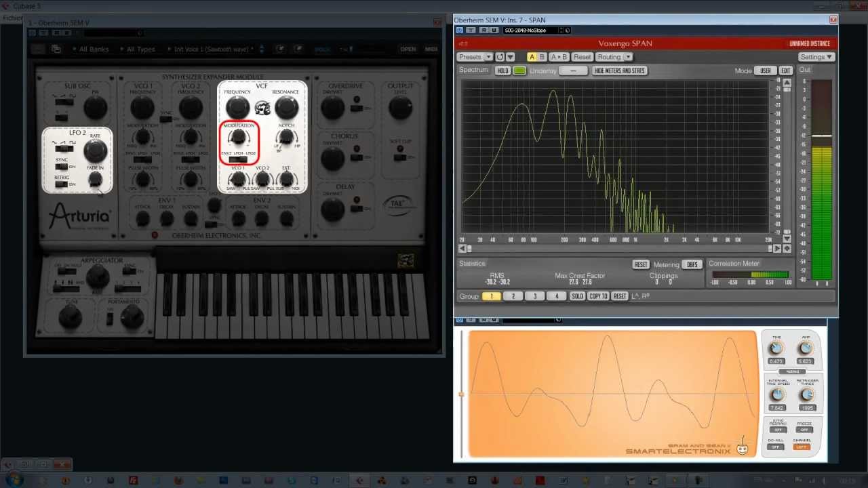Click the Output Level knob
This screenshot has height=488, width=868.
tap(400, 107)
